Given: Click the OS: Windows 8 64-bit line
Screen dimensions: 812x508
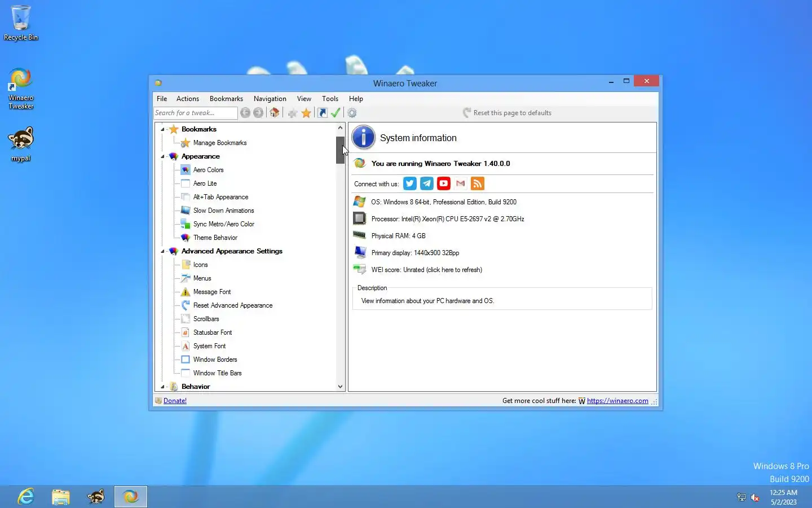Looking at the screenshot, I should point(443,202).
